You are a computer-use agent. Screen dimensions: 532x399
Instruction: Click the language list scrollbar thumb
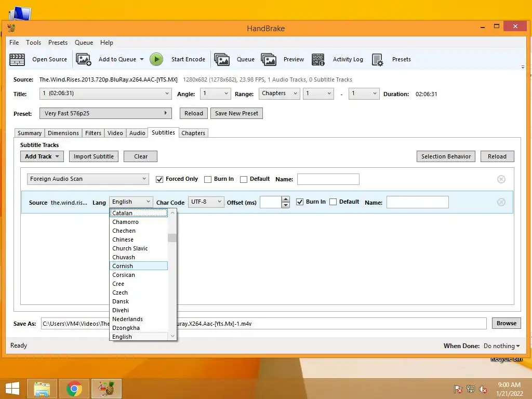(172, 238)
